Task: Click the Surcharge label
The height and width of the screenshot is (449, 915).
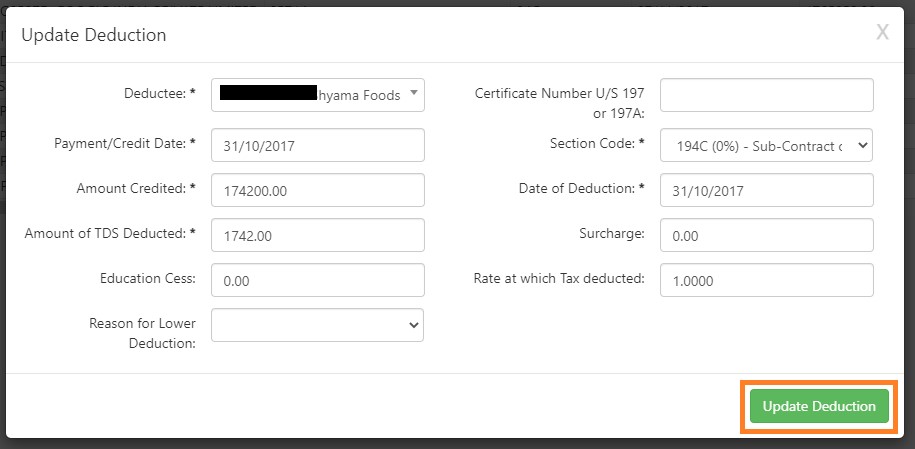Action: pos(612,234)
